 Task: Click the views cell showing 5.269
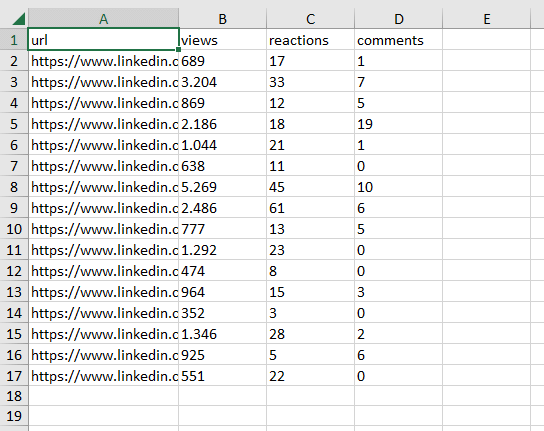pos(222,187)
